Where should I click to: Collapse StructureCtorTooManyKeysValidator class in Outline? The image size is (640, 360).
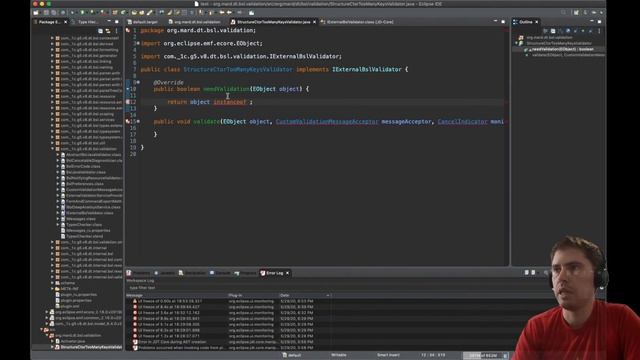(516, 43)
